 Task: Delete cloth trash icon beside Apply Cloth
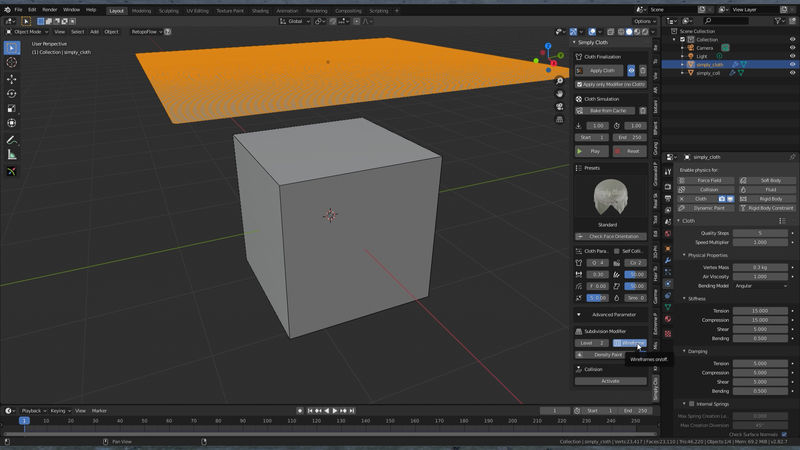tap(643, 70)
